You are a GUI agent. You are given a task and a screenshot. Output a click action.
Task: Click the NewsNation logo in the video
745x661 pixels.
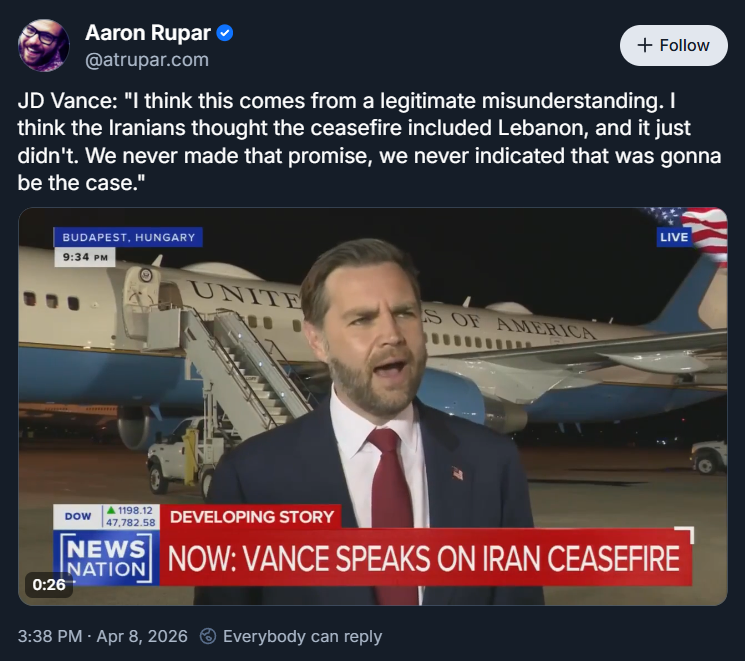(x=105, y=558)
